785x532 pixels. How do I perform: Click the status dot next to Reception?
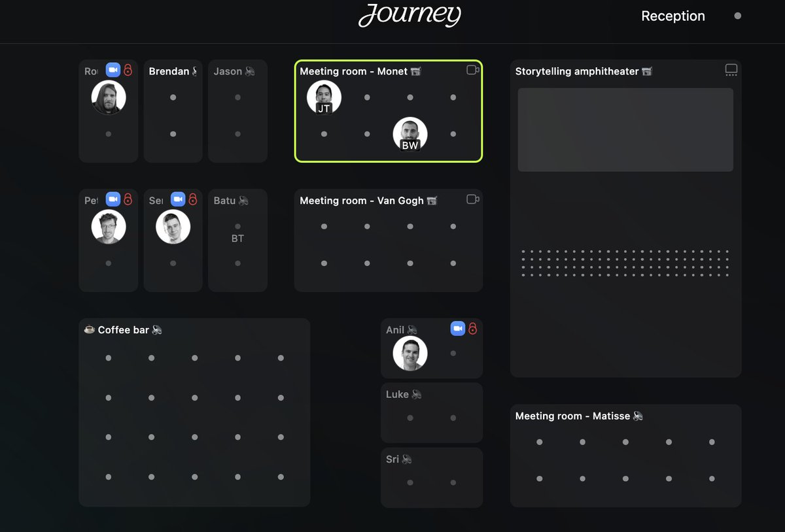[x=738, y=16]
